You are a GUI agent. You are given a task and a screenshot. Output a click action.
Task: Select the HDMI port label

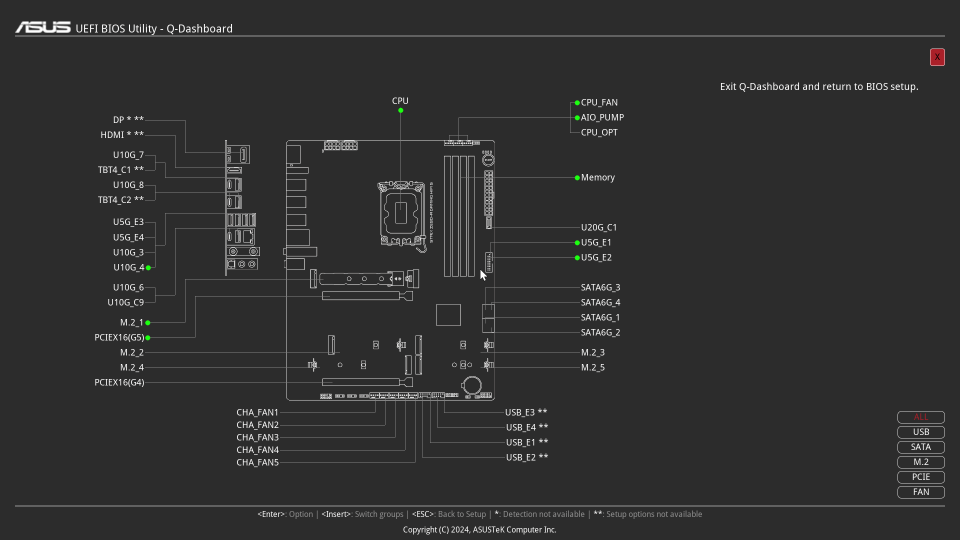point(122,135)
